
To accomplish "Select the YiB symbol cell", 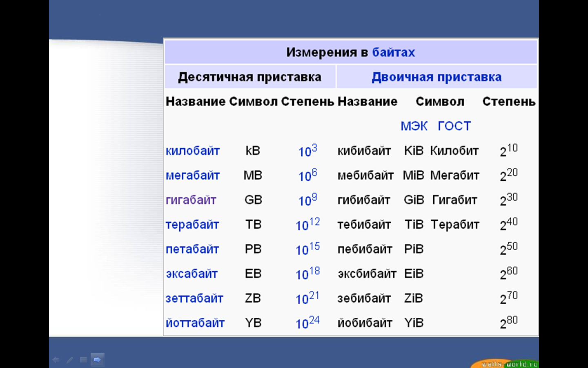I will pos(414,323).
